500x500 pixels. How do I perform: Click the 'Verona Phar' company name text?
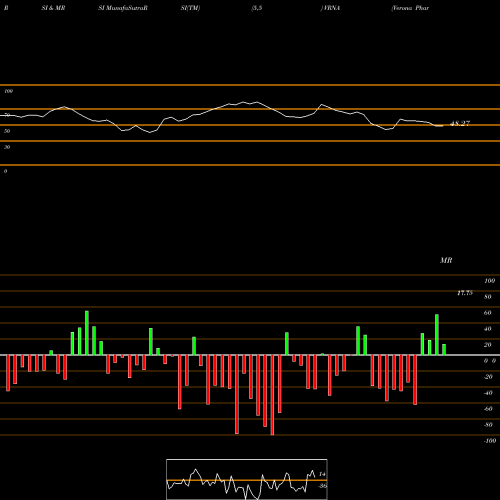[410, 8]
